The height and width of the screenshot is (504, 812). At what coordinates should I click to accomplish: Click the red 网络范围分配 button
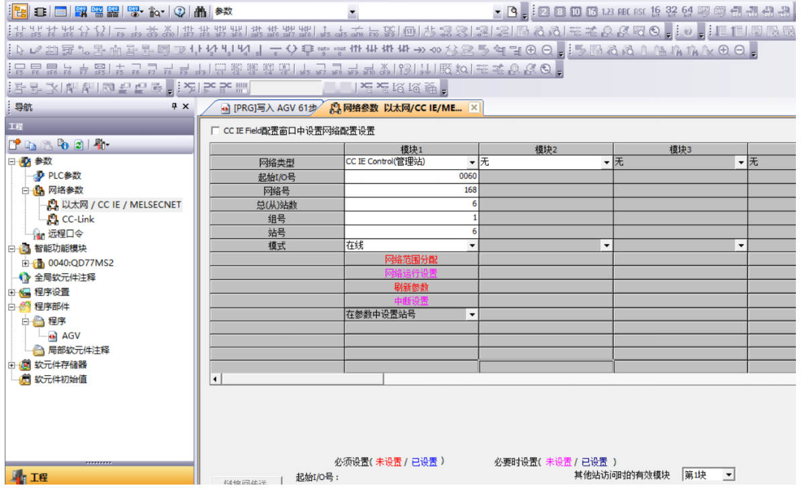point(411,259)
